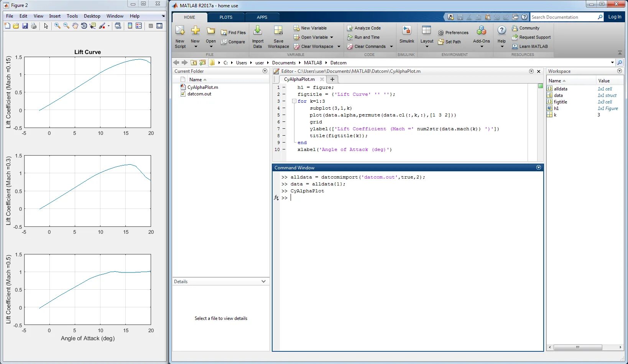Click the New Script button
Image resolution: width=628 pixels, height=364 pixels.
pos(180,37)
